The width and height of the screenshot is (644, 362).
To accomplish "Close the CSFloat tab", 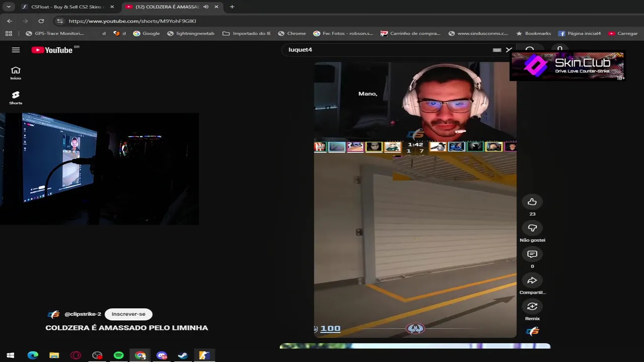I will (x=112, y=7).
